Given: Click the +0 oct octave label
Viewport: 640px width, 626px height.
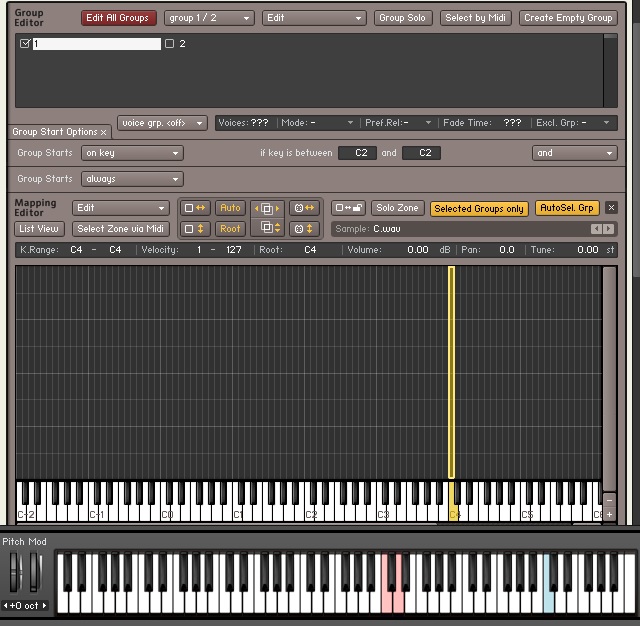Looking at the screenshot, I should coord(24,606).
